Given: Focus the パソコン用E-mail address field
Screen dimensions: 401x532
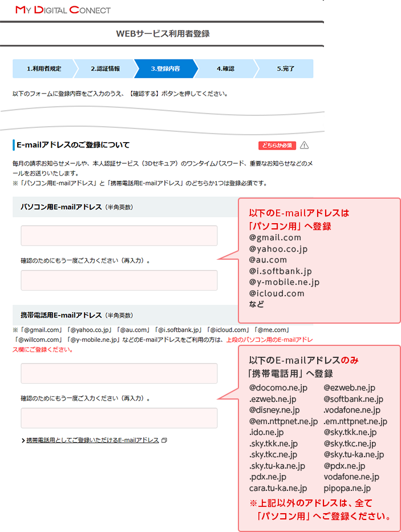Looking at the screenshot, I should click(x=119, y=236).
